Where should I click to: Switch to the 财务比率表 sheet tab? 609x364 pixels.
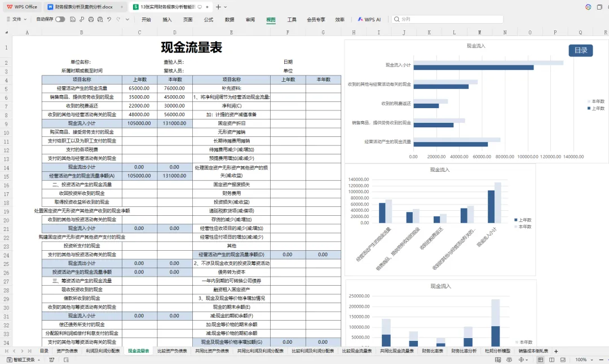click(433, 351)
